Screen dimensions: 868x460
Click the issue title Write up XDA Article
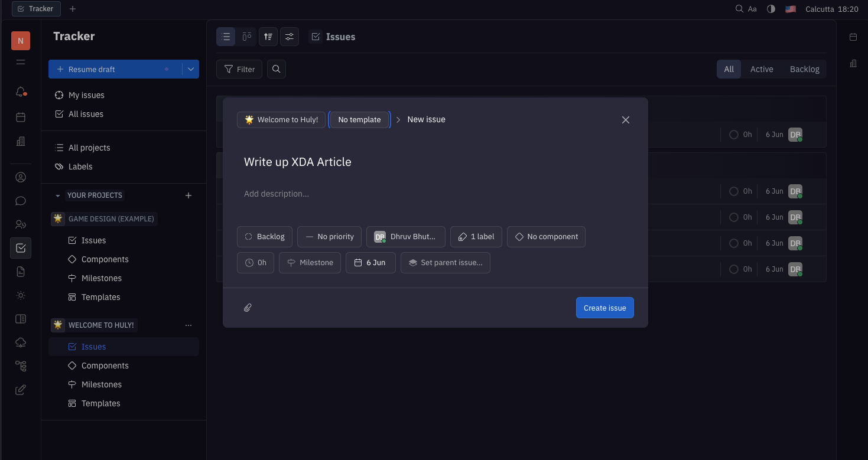pos(298,162)
